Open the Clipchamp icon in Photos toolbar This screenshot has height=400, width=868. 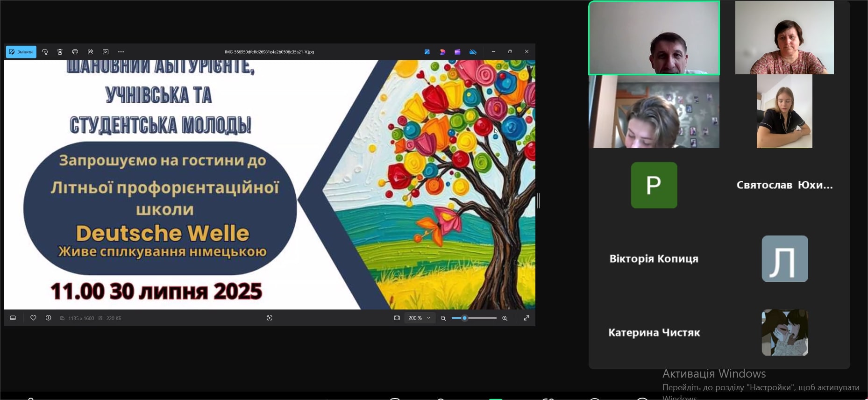click(x=442, y=52)
